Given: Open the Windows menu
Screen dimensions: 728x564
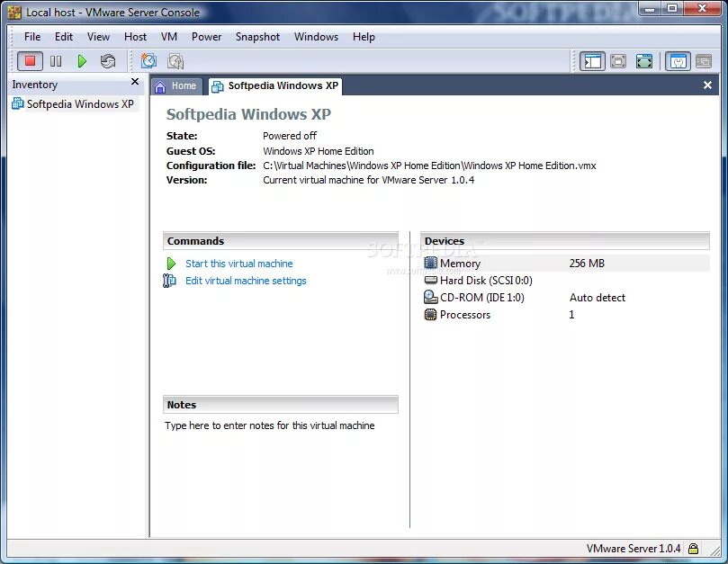Looking at the screenshot, I should coord(316,37).
